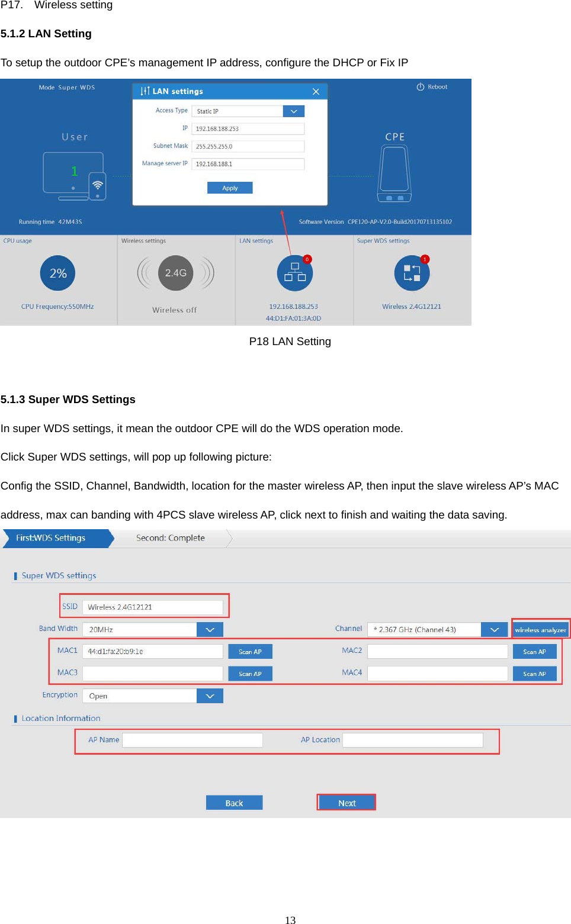This screenshot has width=571, height=924.
Task: Click the Next button to save WDS settings
Action: pyautogui.click(x=346, y=802)
